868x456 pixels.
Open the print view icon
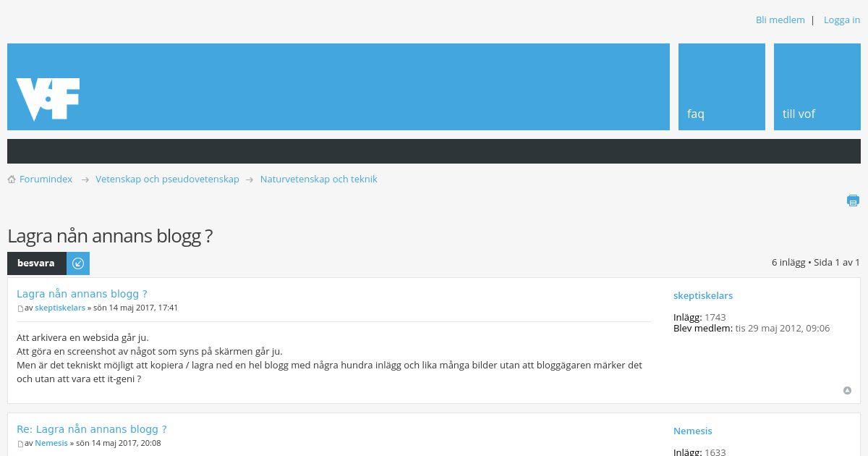click(x=853, y=200)
